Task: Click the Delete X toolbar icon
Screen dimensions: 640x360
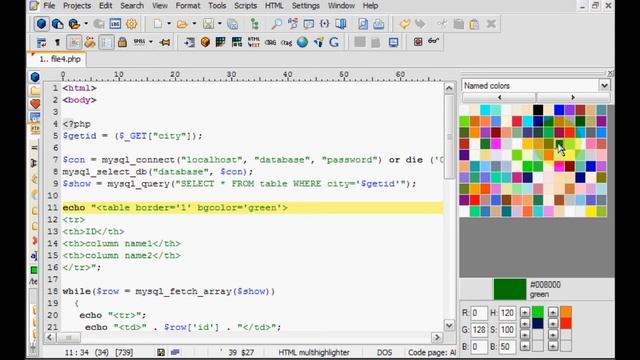Action: (x=491, y=24)
